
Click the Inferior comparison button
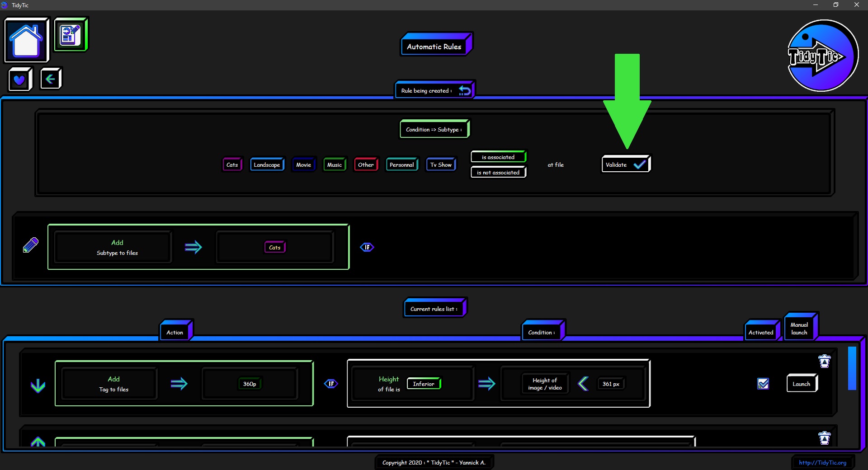(424, 384)
